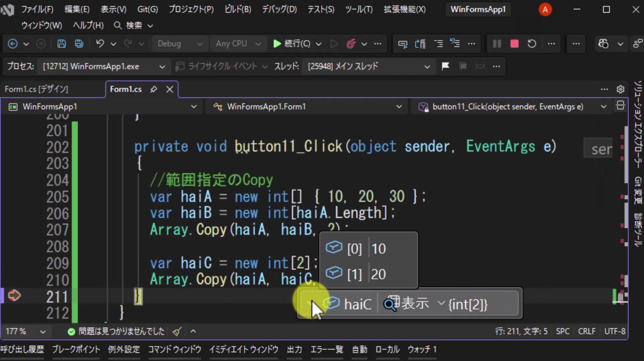Open the ウォッチ 1 window tab

point(422,350)
